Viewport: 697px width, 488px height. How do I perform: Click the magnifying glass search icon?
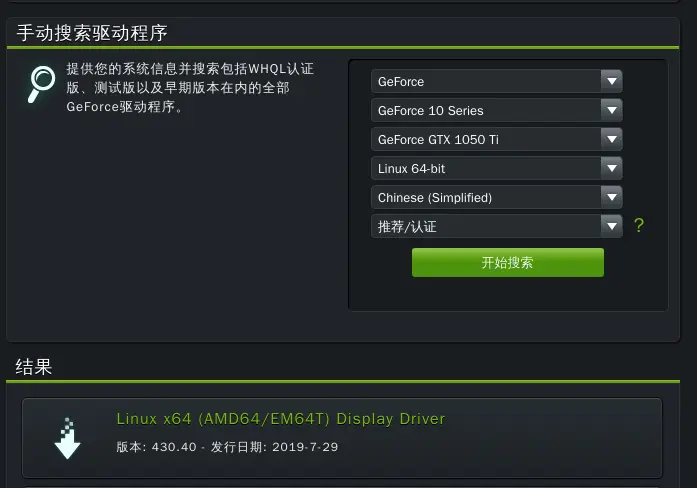41,84
